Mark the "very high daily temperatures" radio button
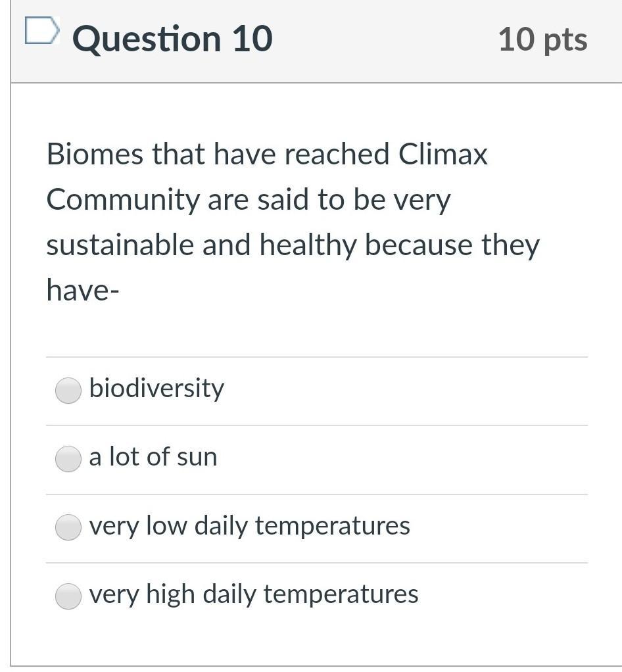Screen dimensions: 622x672 68,596
